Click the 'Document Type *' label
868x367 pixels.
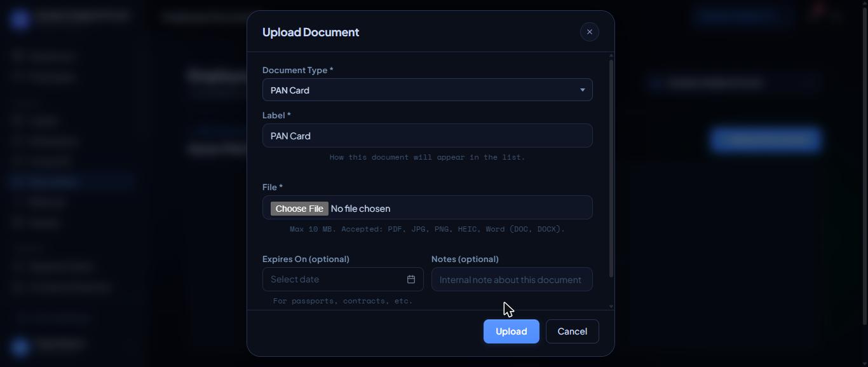click(298, 70)
